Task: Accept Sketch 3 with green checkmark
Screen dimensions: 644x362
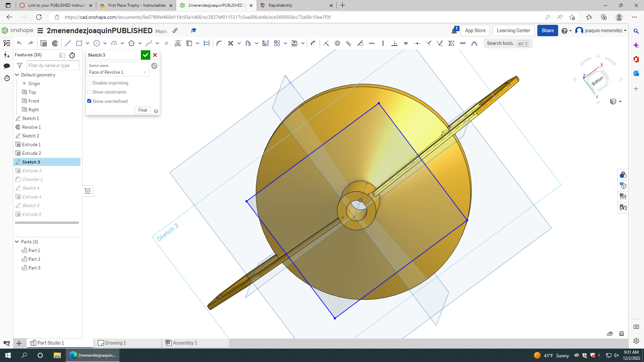Action: 145,55
